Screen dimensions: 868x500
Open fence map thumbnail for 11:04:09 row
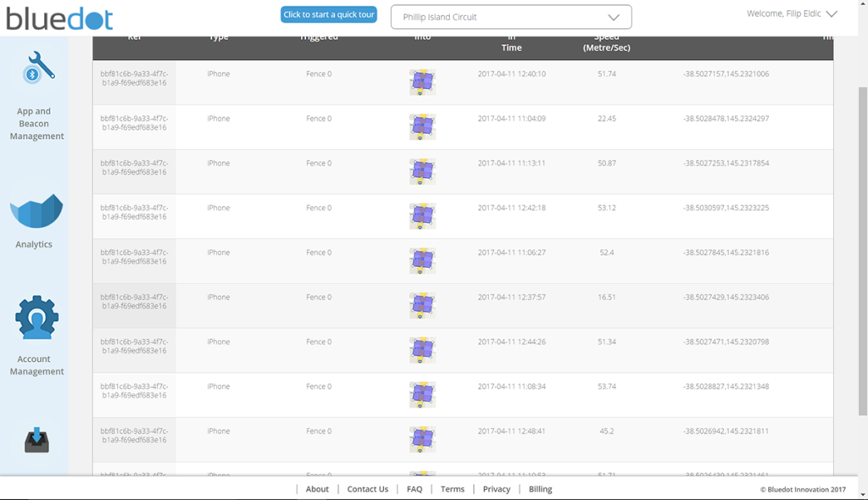tap(422, 127)
